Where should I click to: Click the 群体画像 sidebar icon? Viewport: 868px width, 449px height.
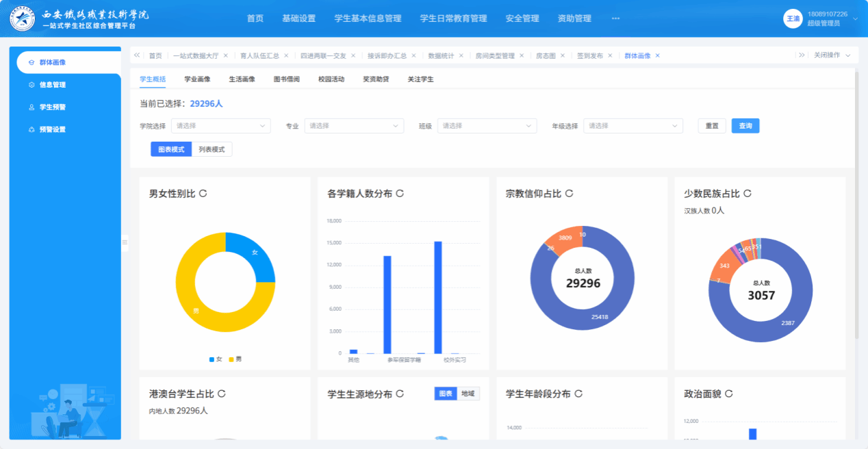[31, 62]
